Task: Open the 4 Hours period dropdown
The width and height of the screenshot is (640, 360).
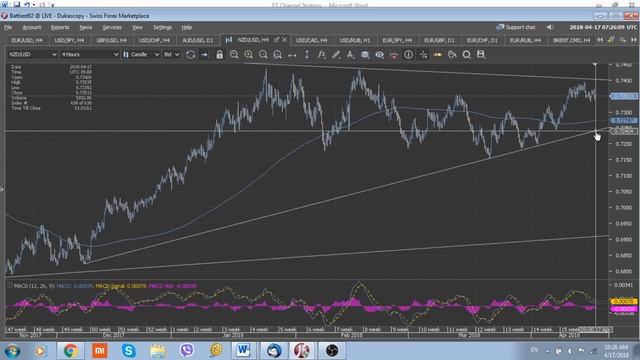Action: [89, 54]
